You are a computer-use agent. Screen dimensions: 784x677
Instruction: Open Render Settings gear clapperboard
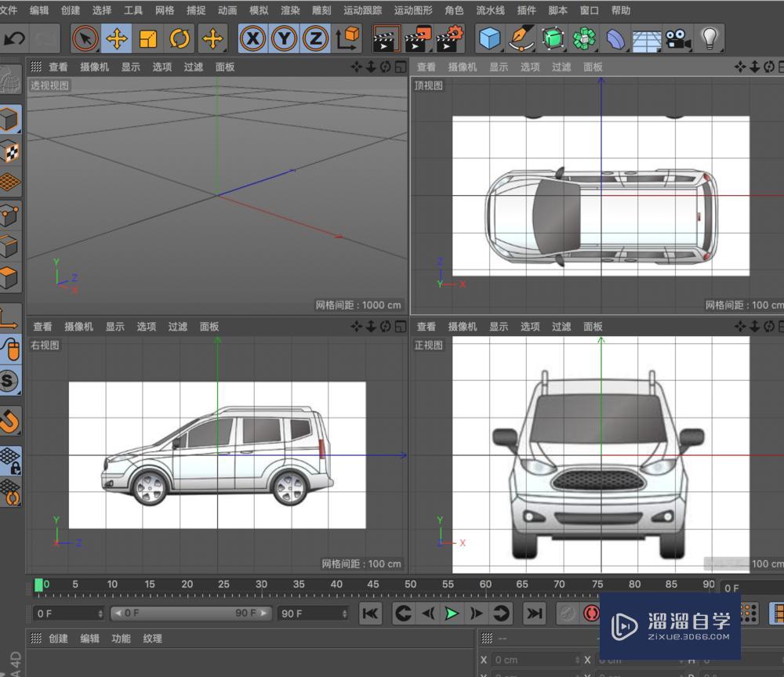click(x=450, y=38)
